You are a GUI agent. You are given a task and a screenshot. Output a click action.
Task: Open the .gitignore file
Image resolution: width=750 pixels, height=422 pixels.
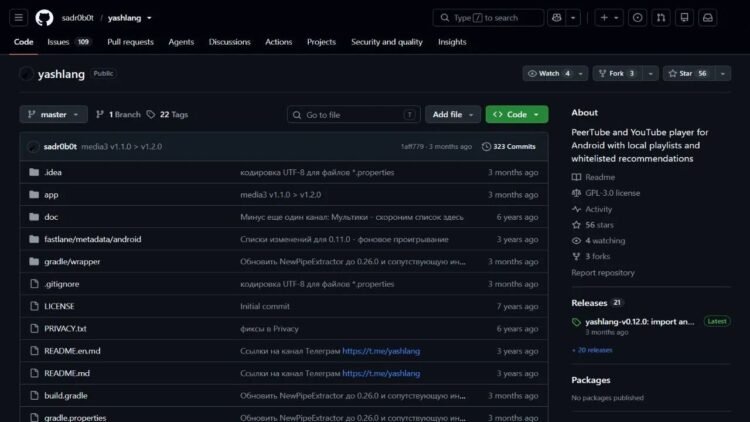click(62, 284)
